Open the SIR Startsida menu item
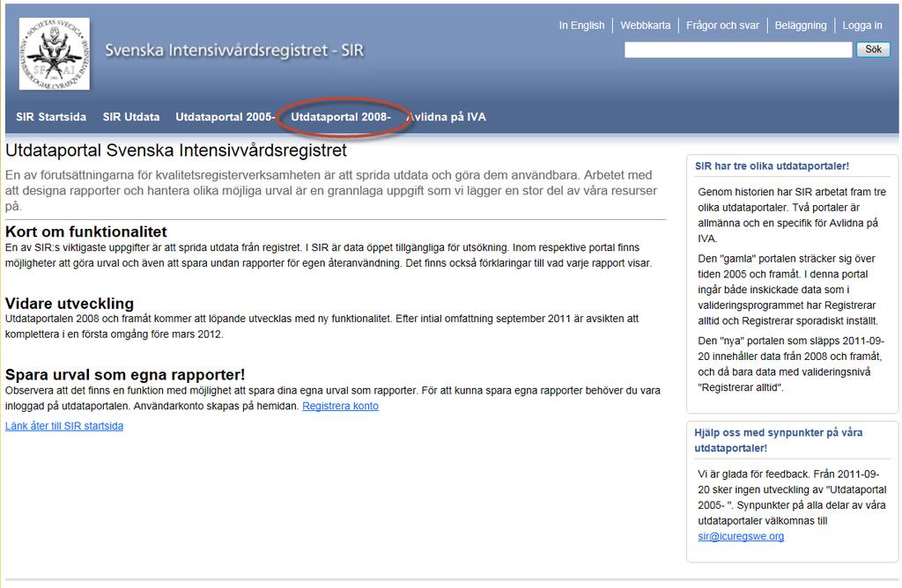Image resolution: width=902 pixels, height=588 pixels. [x=51, y=117]
